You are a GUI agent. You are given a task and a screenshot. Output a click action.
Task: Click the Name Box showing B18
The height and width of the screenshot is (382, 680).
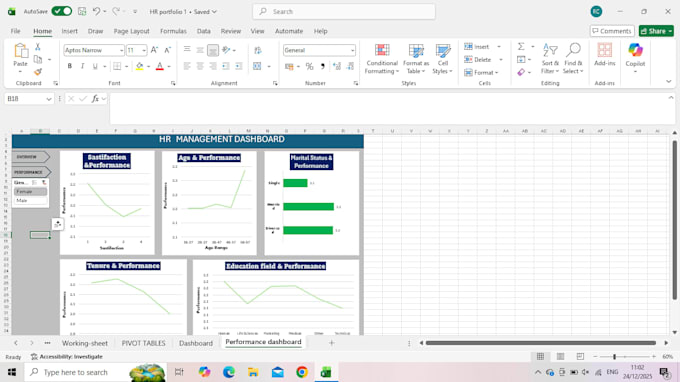(29, 99)
